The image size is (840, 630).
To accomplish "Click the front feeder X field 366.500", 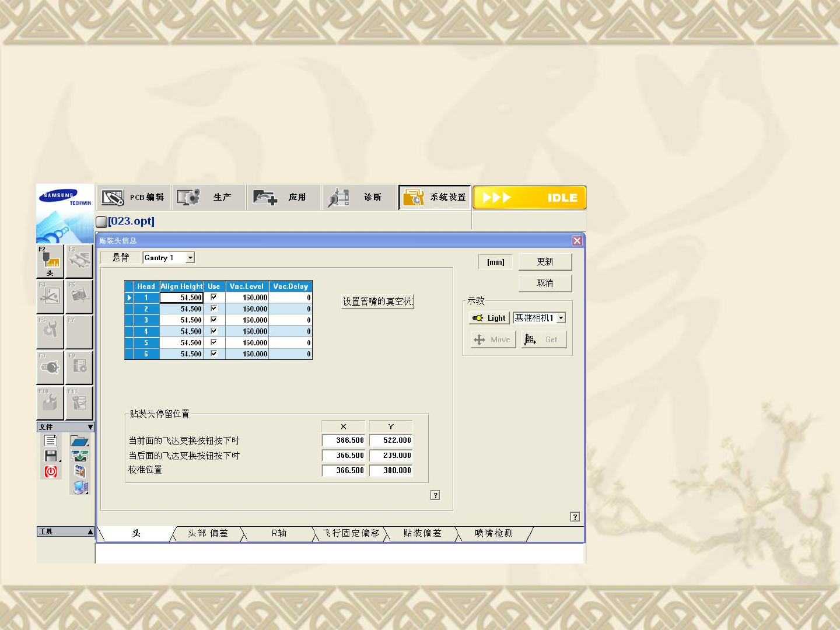I will 344,441.
